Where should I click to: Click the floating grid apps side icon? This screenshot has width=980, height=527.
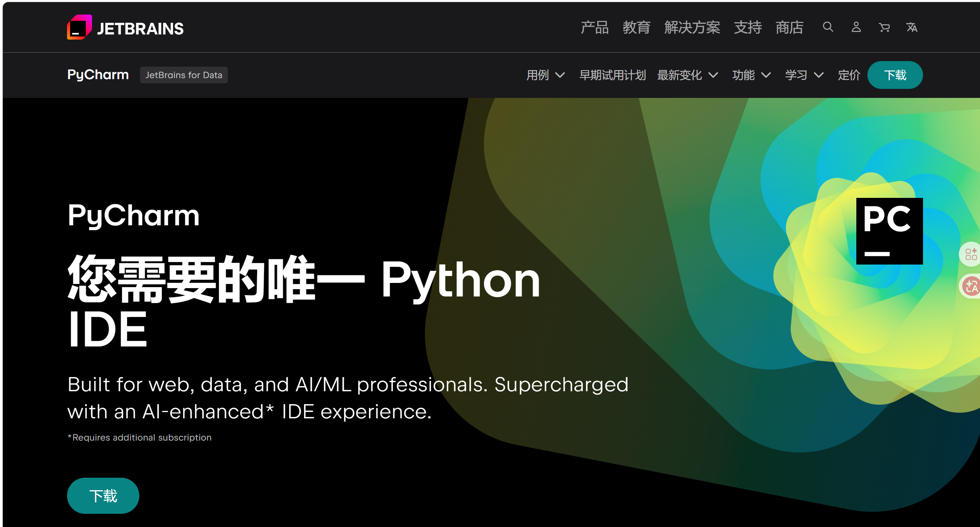pyautogui.click(x=971, y=254)
